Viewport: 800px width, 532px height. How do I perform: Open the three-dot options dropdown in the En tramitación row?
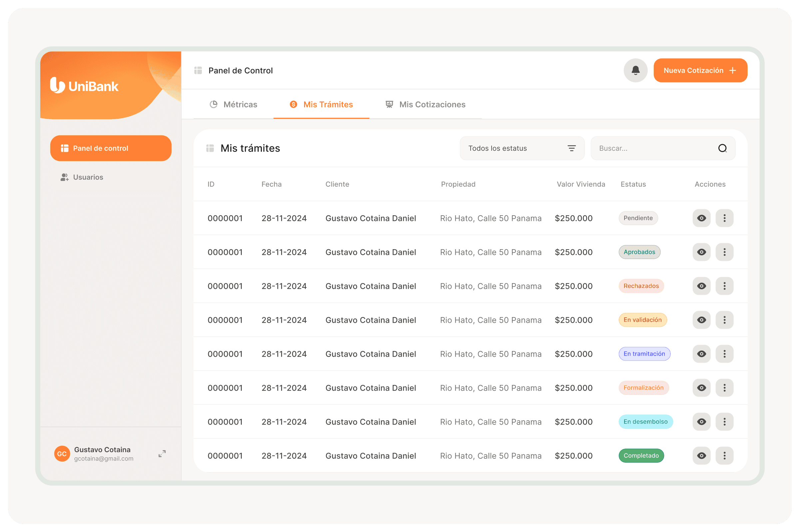click(724, 354)
